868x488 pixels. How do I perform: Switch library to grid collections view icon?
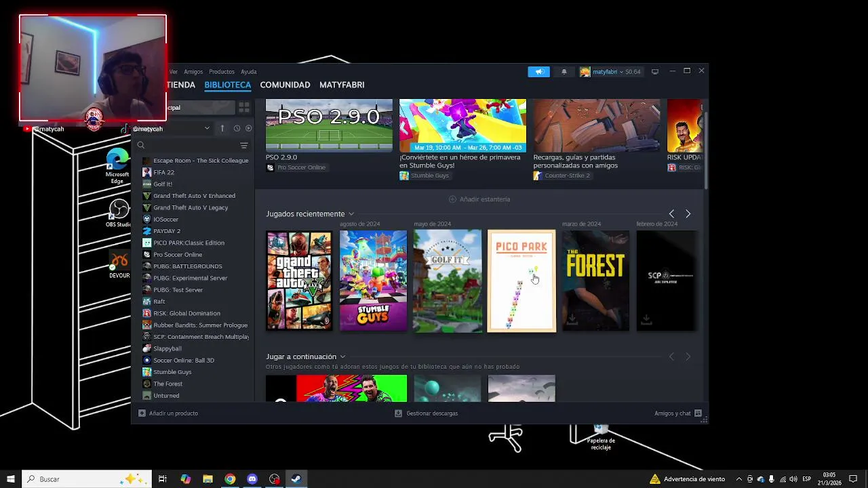[244, 108]
